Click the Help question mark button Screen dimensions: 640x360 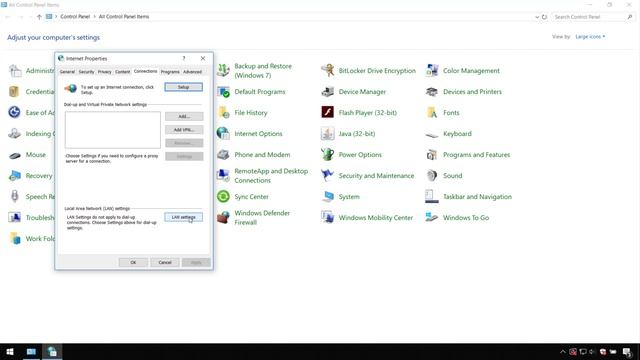click(184, 58)
